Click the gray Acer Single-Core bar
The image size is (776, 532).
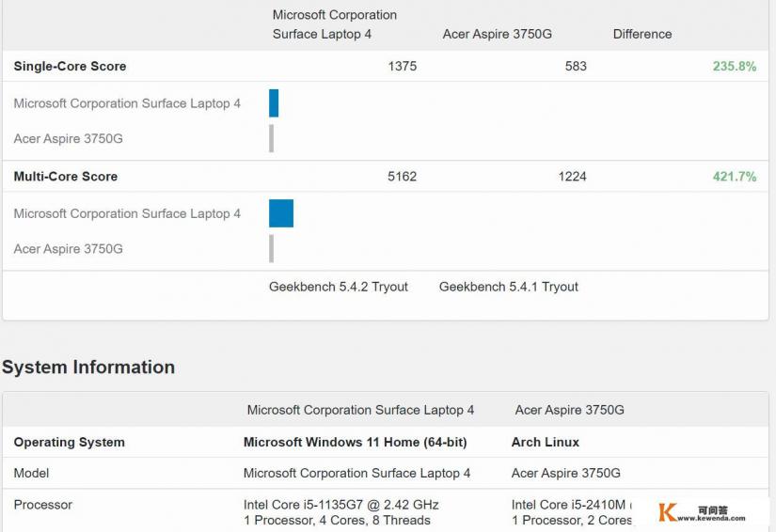click(271, 139)
